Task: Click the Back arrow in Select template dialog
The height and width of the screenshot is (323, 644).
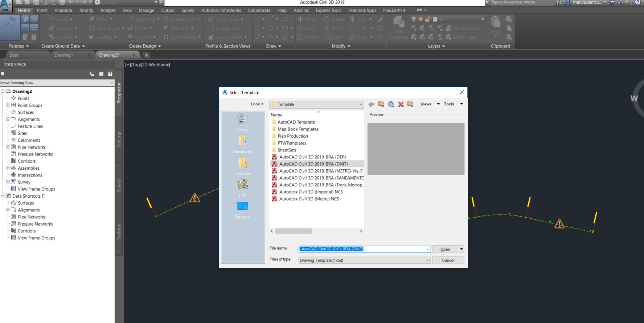Action: click(371, 104)
